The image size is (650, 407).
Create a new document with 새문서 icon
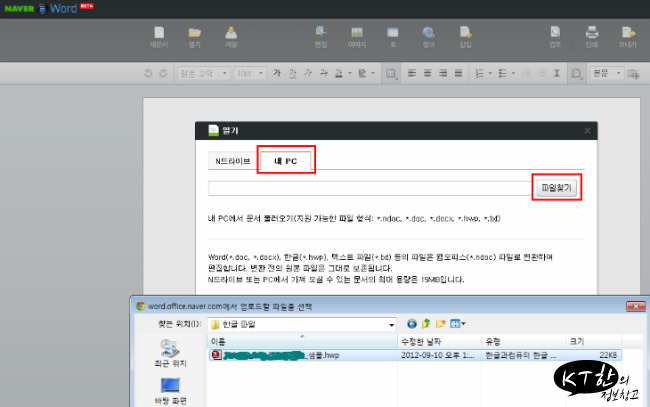click(159, 36)
